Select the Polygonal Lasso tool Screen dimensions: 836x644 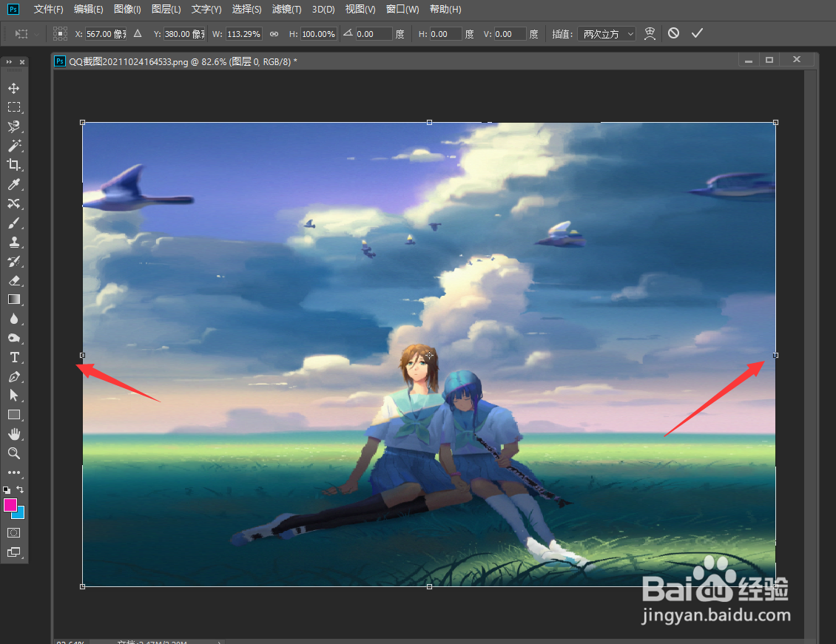pos(14,126)
